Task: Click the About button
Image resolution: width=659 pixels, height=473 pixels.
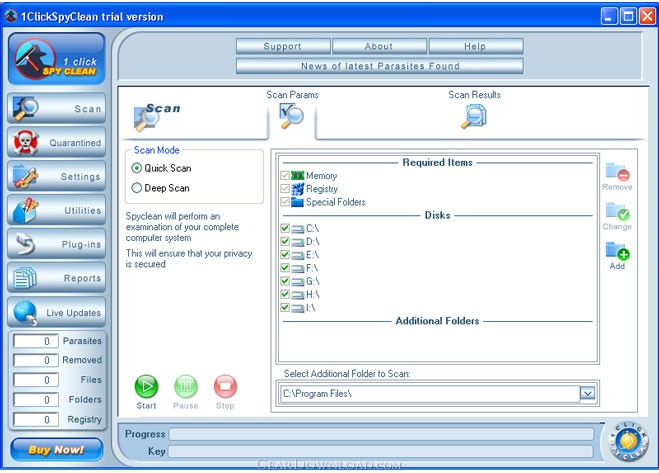Action: coord(379,46)
